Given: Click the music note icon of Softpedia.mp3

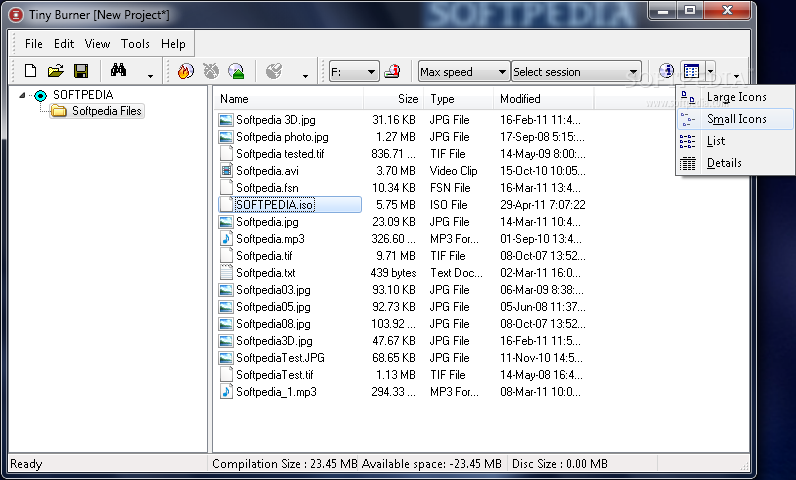Looking at the screenshot, I should pyautogui.click(x=226, y=239).
